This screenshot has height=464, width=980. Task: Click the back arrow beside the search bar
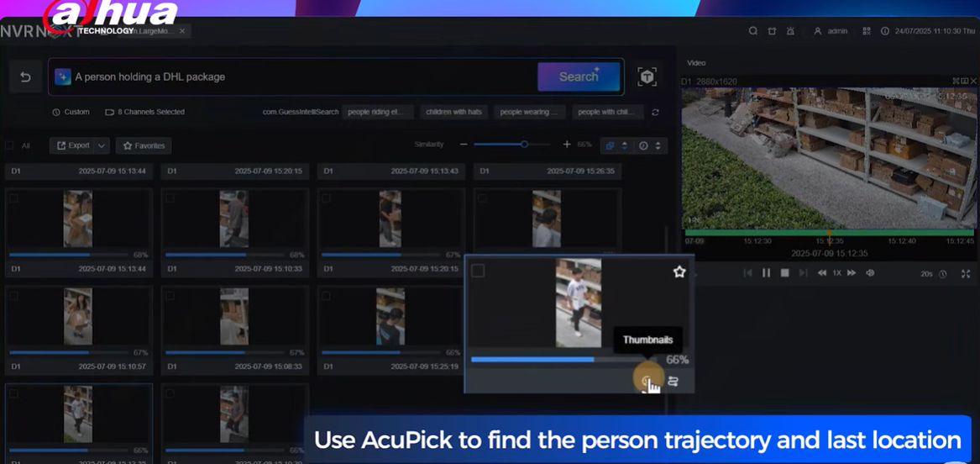(25, 77)
